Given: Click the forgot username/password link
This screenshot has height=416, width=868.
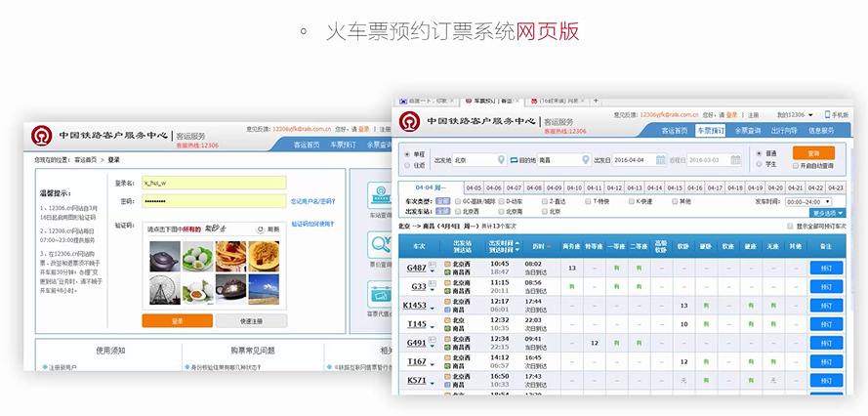Looking at the screenshot, I should click(x=312, y=201).
